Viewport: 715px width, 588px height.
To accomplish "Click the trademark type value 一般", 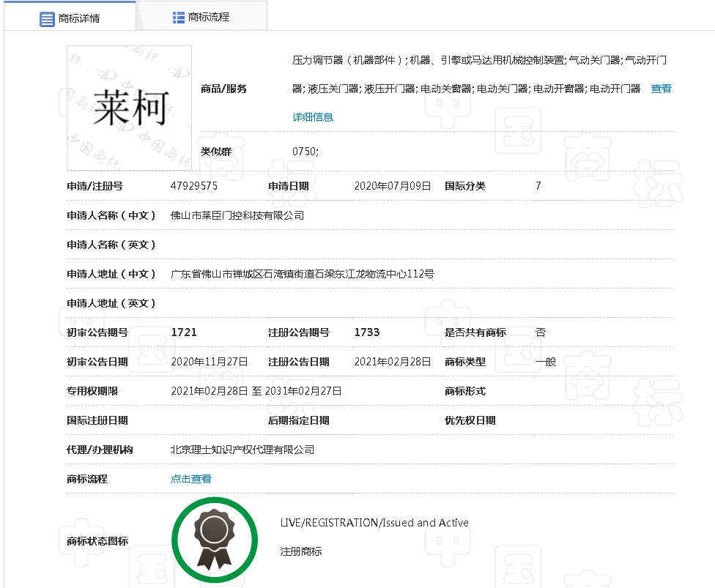I will 546,362.
